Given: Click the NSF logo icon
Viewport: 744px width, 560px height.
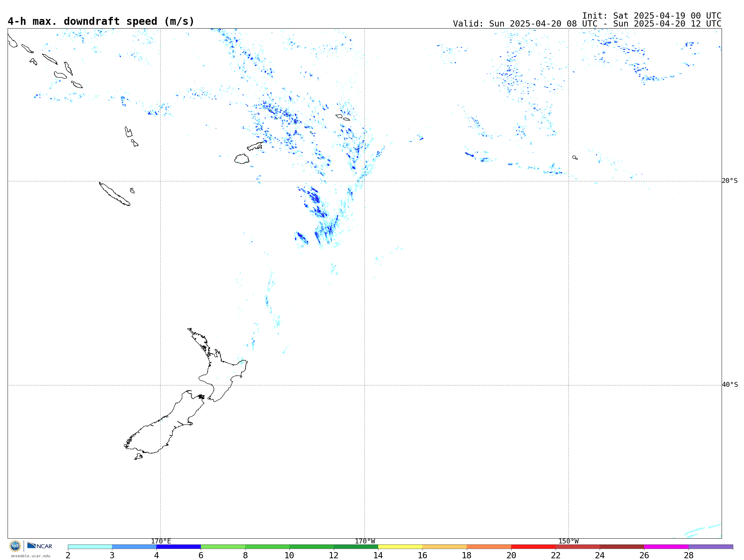Looking at the screenshot, I should coord(15,546).
